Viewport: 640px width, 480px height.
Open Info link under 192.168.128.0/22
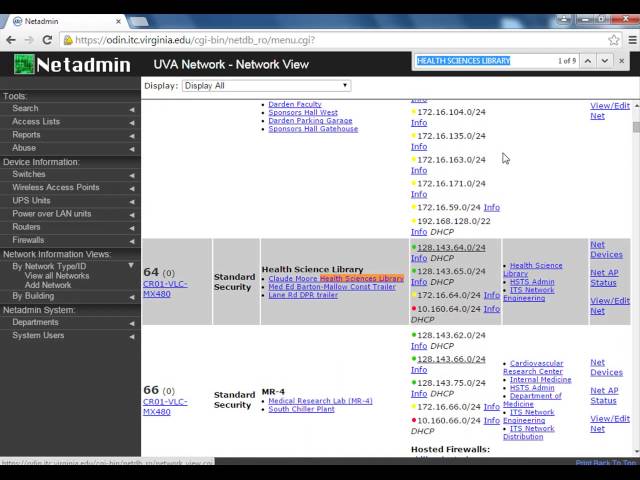(x=419, y=232)
